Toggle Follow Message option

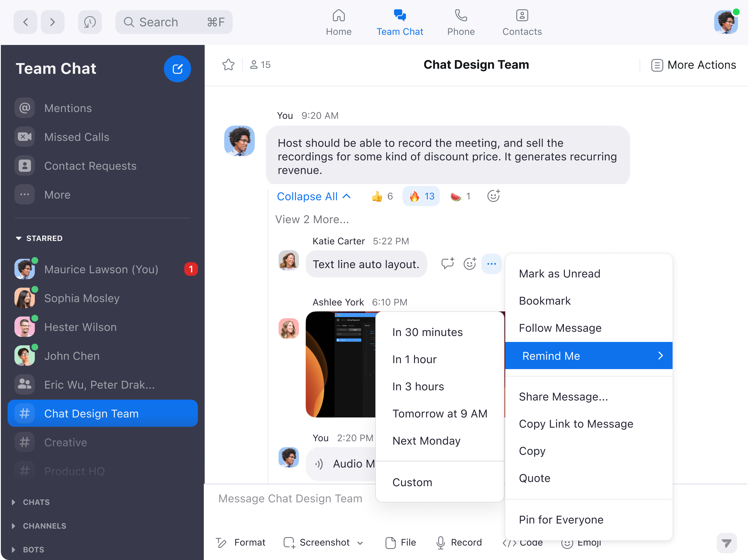(x=560, y=328)
